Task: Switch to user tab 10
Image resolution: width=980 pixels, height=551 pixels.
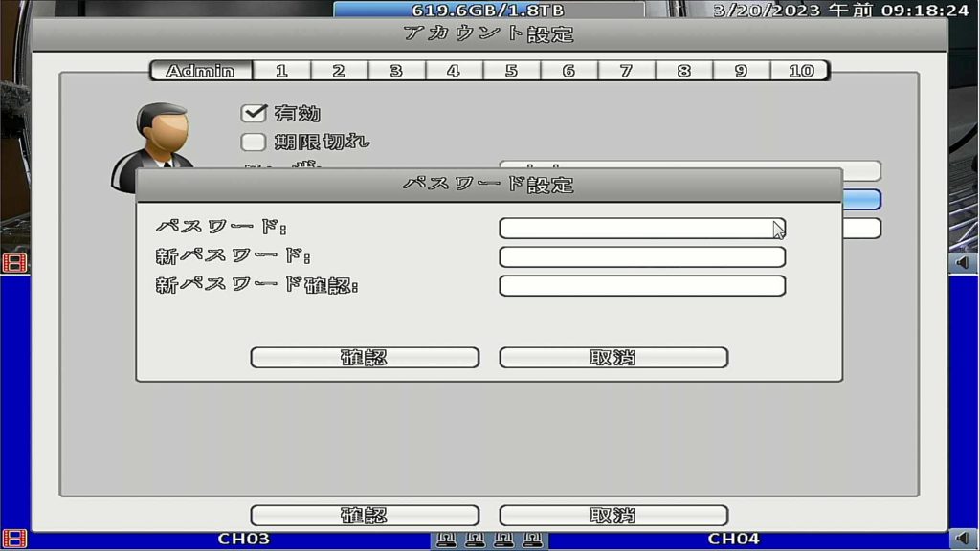Action: [800, 71]
